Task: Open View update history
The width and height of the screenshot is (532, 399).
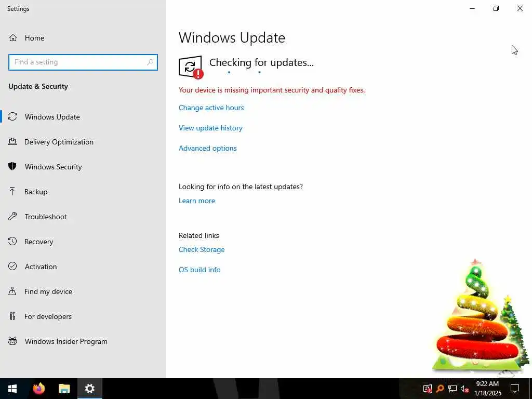Action: 210,128
